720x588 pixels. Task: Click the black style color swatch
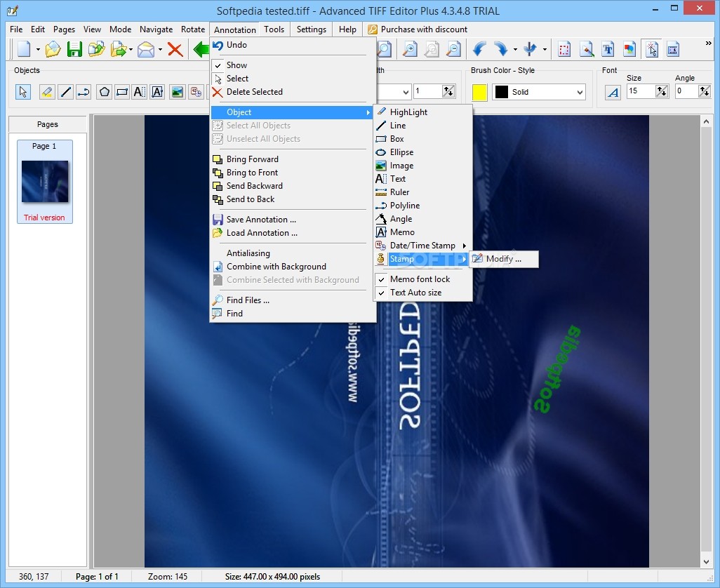[502, 92]
